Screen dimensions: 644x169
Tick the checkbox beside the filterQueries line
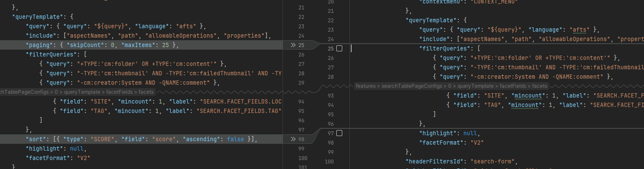(x=339, y=48)
